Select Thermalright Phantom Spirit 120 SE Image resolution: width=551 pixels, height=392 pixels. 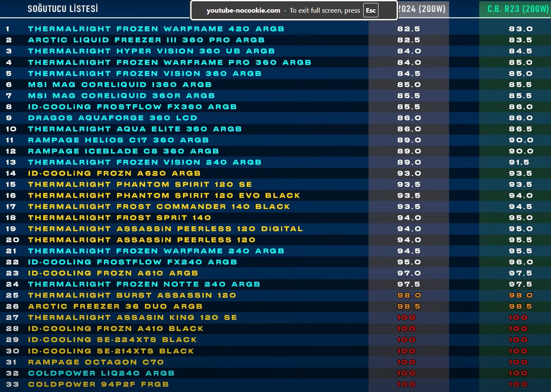[140, 185]
